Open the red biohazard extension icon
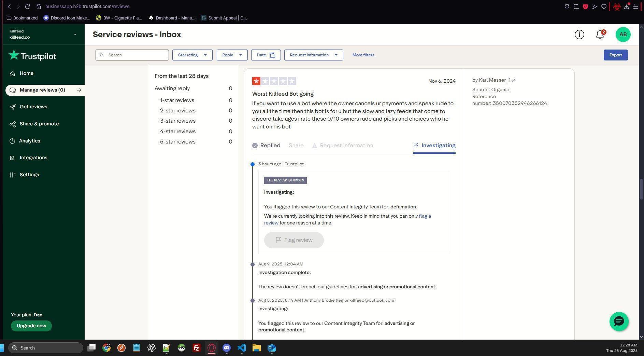 click(x=617, y=6)
